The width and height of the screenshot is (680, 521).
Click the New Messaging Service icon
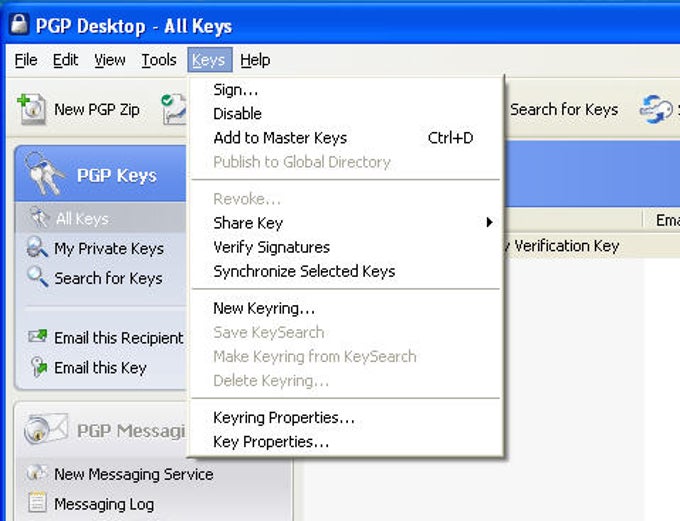point(37,473)
